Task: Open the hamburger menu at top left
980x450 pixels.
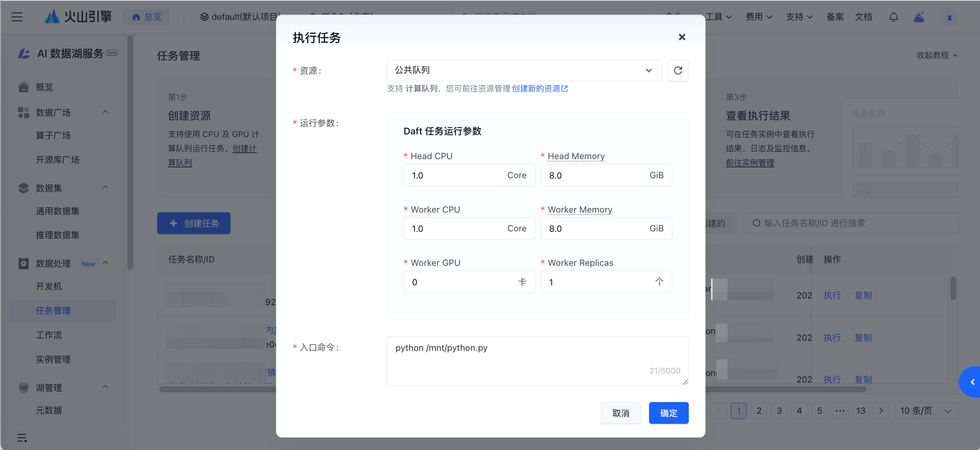Action: pyautogui.click(x=17, y=17)
